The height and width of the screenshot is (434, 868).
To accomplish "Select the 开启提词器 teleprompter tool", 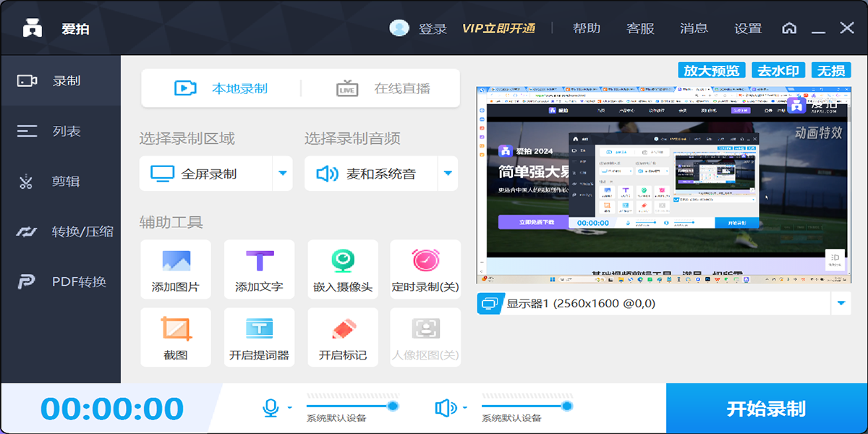I will (260, 337).
